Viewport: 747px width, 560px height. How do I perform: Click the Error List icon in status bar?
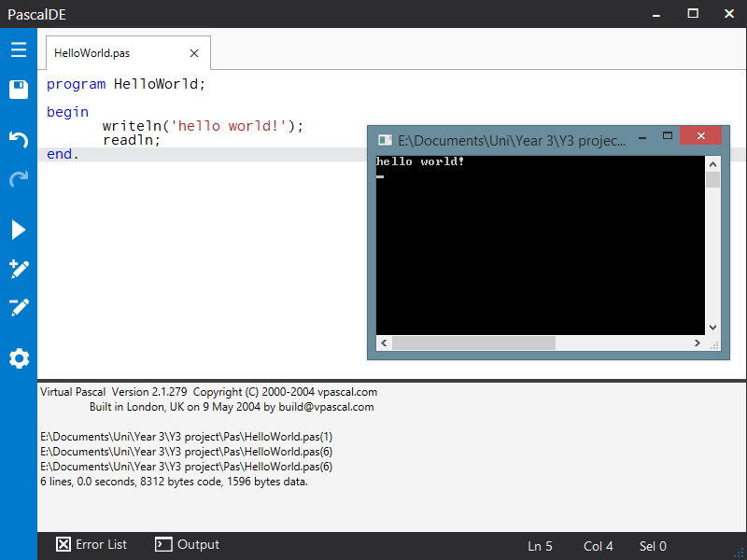point(64,544)
